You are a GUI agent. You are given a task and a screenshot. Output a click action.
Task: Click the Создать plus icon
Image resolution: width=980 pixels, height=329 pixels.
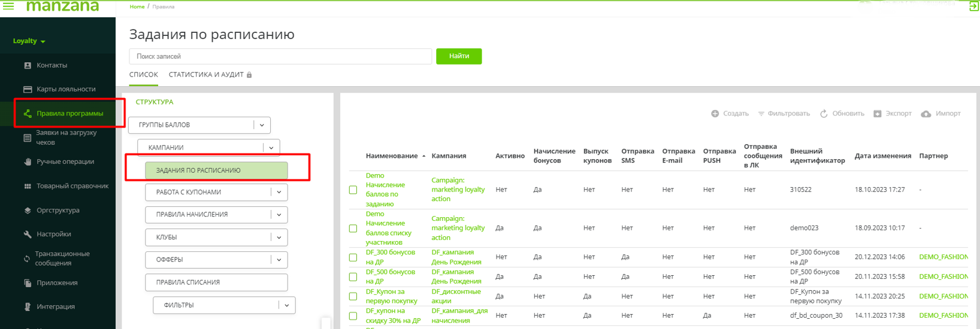[715, 114]
